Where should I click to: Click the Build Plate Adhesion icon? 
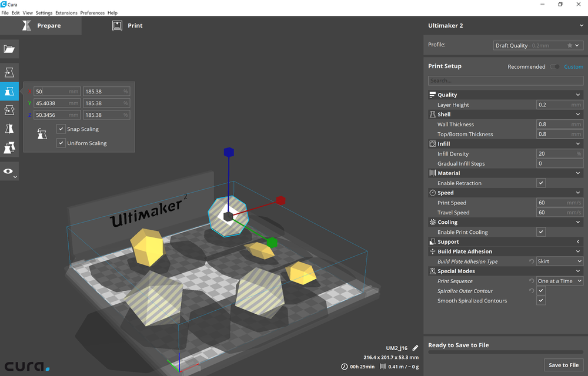coord(432,251)
